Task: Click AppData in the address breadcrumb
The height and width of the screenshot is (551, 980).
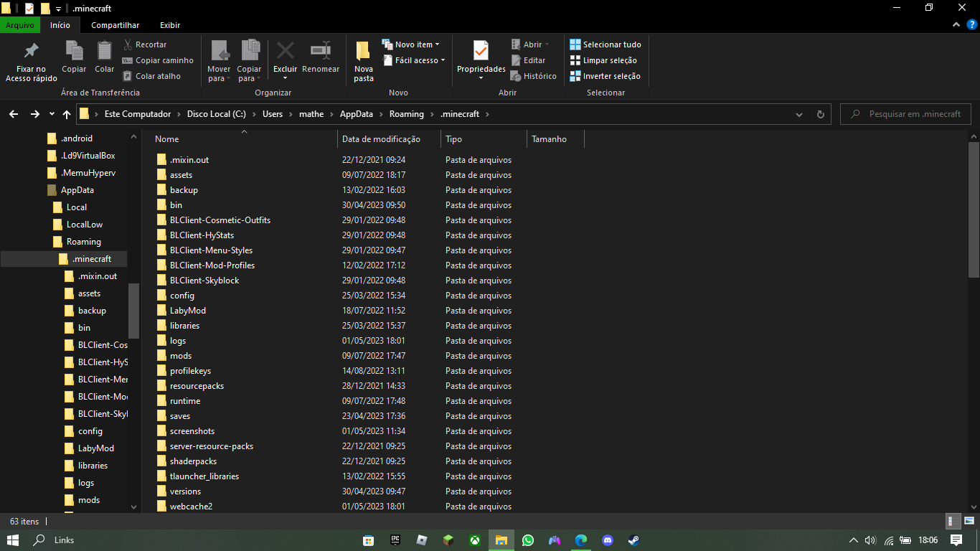Action: click(357, 114)
